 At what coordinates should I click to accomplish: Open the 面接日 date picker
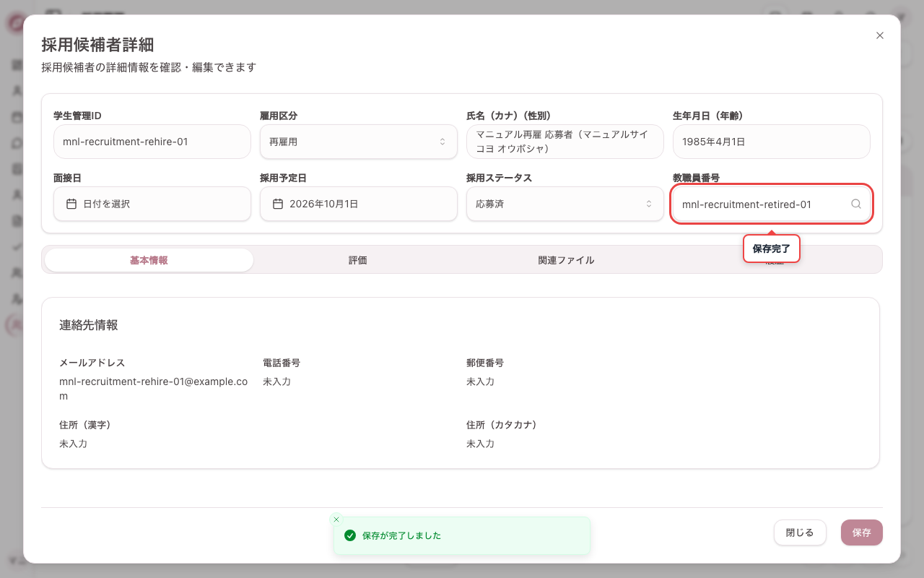152,204
